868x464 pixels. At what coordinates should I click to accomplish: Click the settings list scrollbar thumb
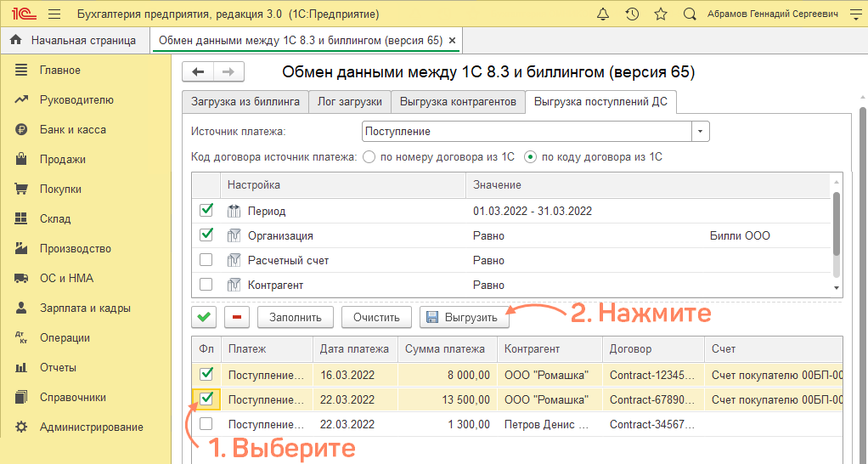836,224
